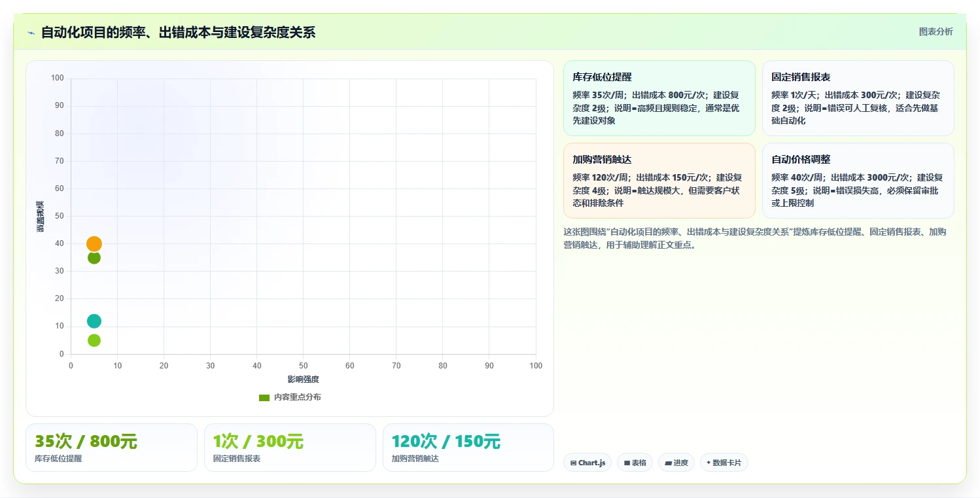The width and height of the screenshot is (980, 498).
Task: Click the 库存低位提醒 caption under 35次 / 800元
Action: [x=58, y=459]
